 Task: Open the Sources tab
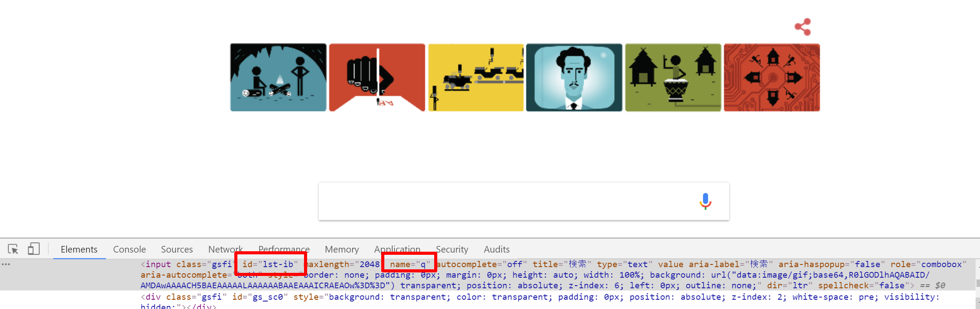tap(177, 249)
